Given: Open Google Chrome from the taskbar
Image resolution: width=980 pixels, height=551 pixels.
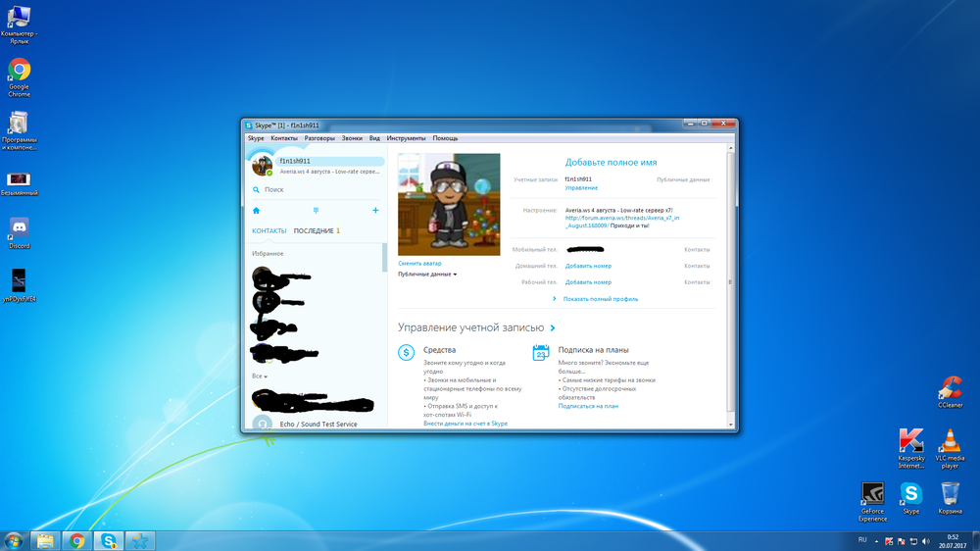Looking at the screenshot, I should [x=75, y=540].
